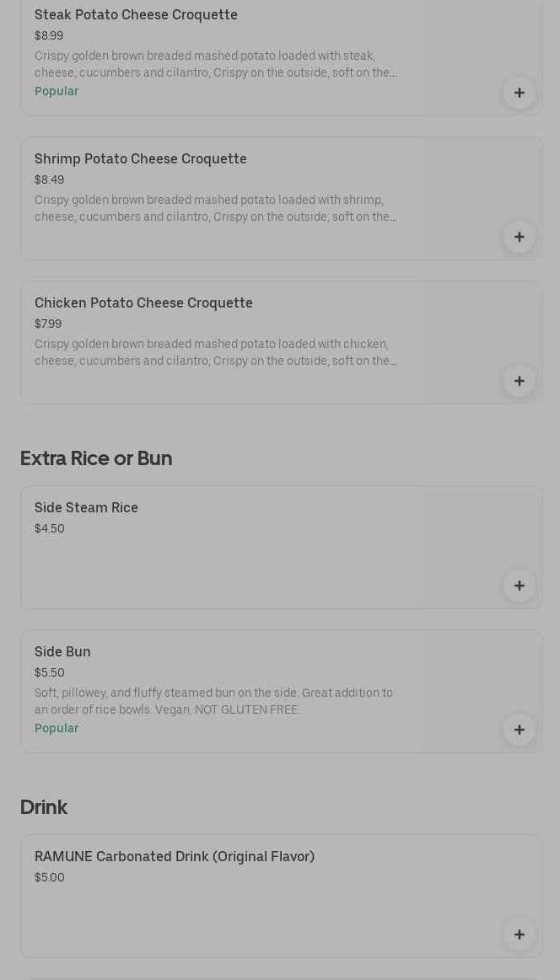Click the Chicken Croquette description text
Image resolution: width=560 pixels, height=980 pixels.
point(215,352)
